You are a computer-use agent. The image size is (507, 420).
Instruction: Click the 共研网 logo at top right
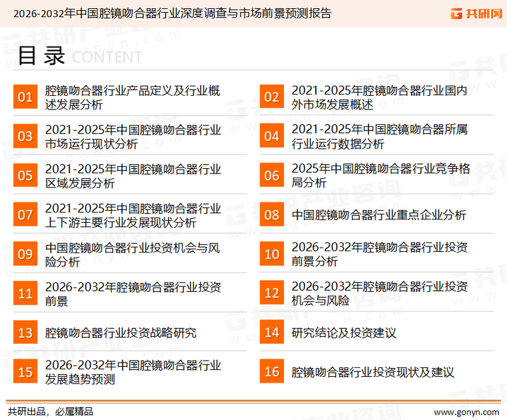(477, 14)
